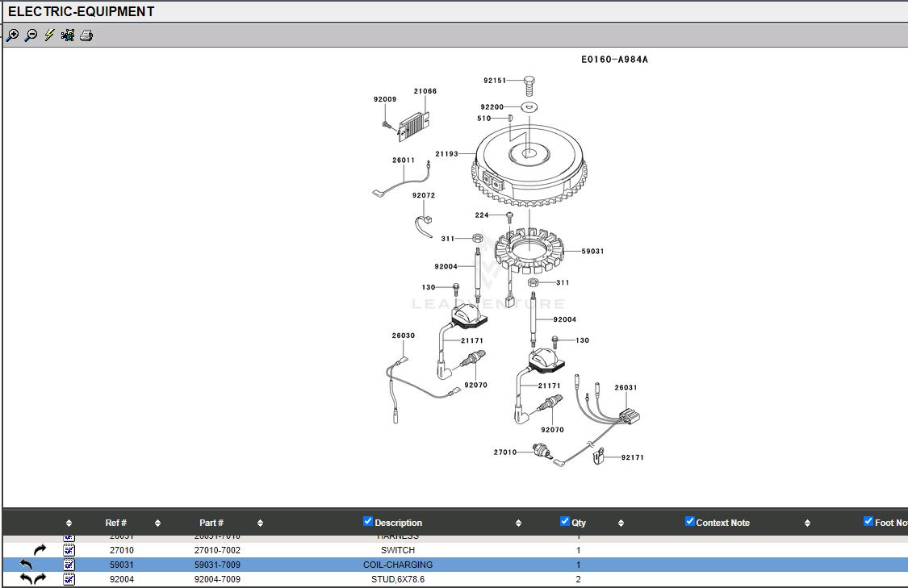Disable the Context Note column checkbox
Screen dimensions: 908x588
point(690,522)
